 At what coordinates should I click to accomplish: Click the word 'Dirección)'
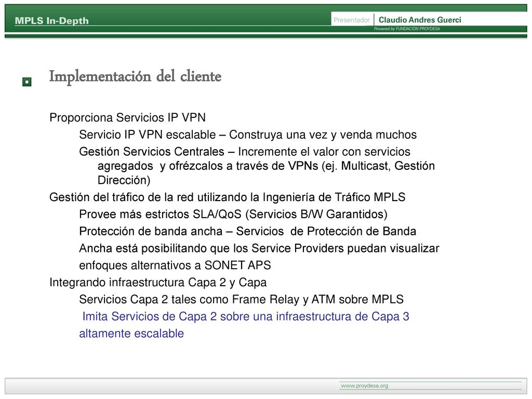coord(124,180)
